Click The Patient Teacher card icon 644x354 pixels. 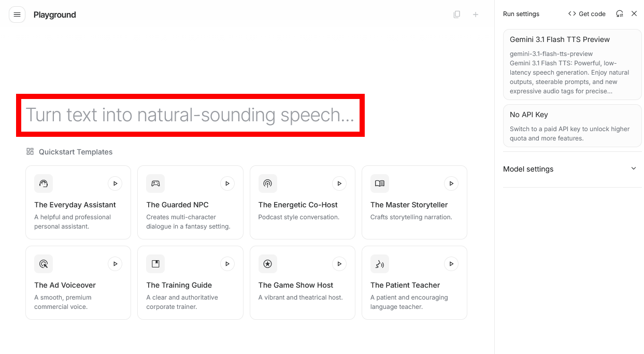pyautogui.click(x=380, y=264)
